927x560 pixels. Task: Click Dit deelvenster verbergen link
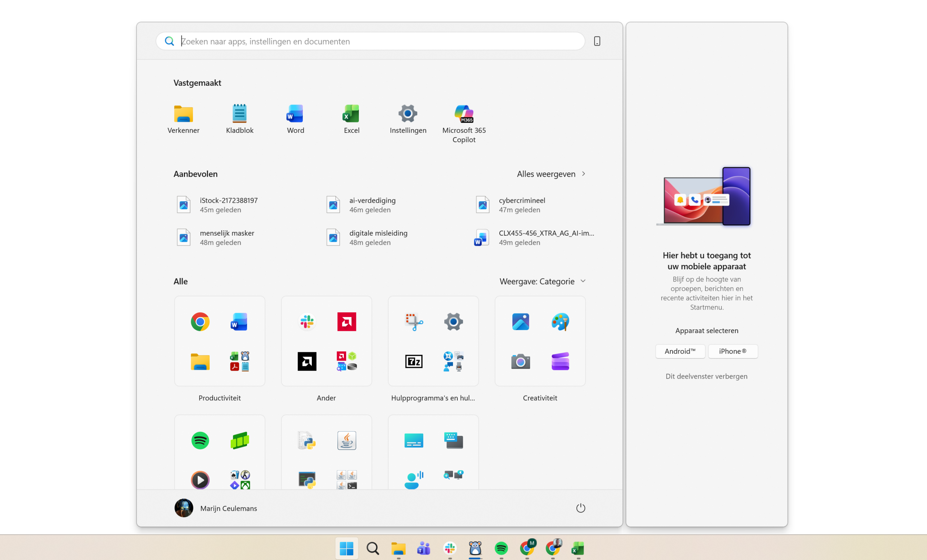[706, 376]
